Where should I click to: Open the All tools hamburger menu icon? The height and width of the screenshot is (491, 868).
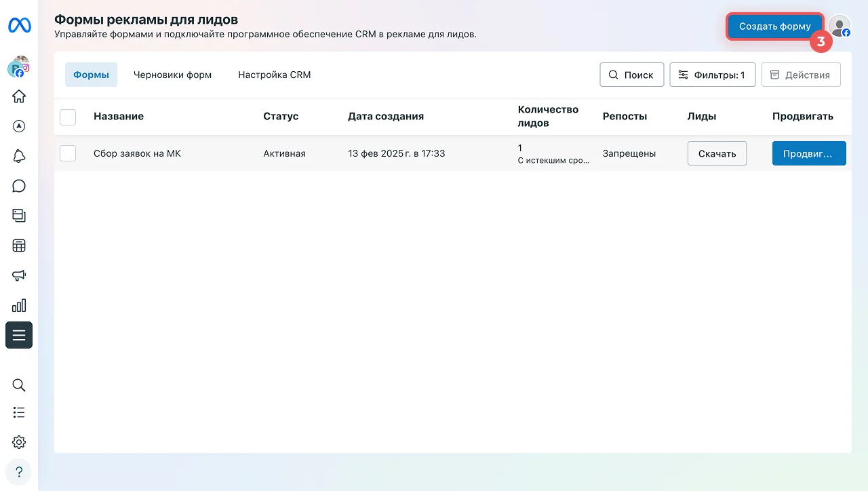19,335
